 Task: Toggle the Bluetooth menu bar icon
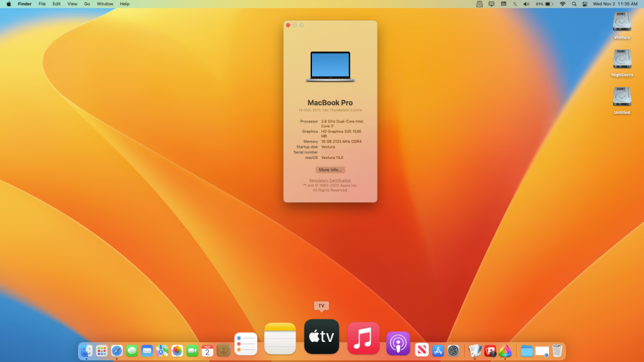[514, 4]
